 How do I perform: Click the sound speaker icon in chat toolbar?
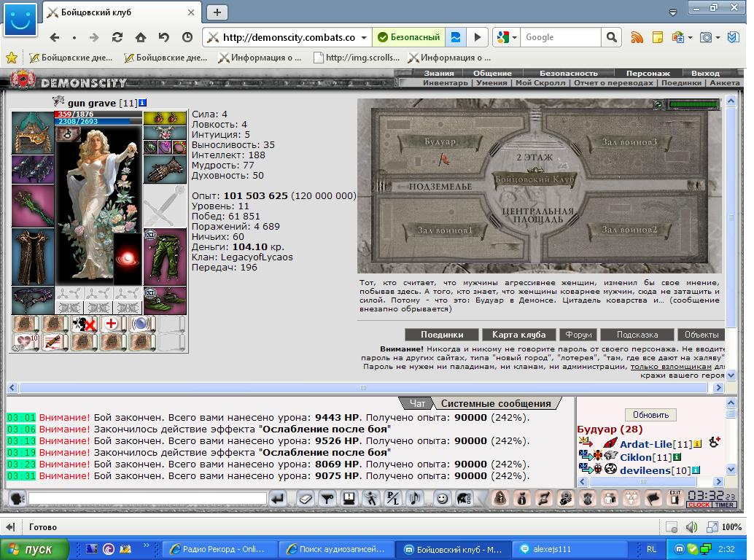415,499
